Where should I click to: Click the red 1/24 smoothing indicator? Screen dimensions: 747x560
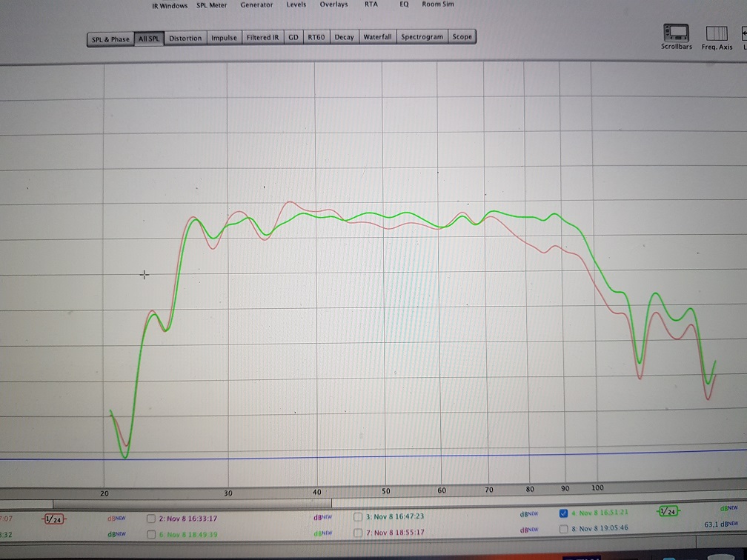pyautogui.click(x=55, y=518)
